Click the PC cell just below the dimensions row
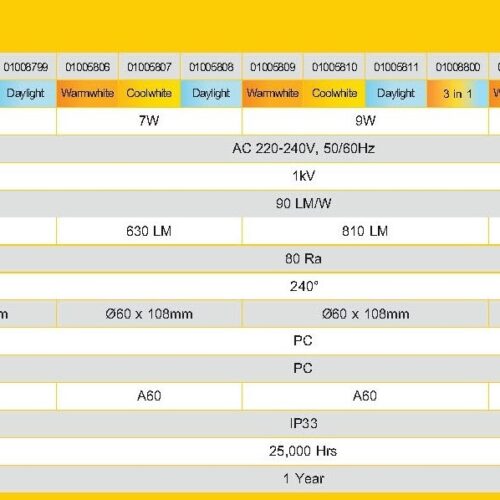The height and width of the screenshot is (500, 500). 303,341
